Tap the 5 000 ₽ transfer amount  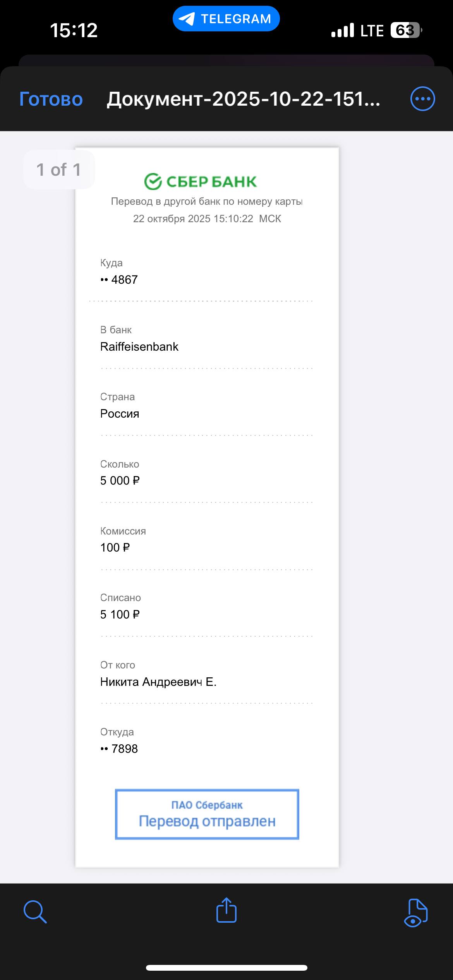coord(120,481)
